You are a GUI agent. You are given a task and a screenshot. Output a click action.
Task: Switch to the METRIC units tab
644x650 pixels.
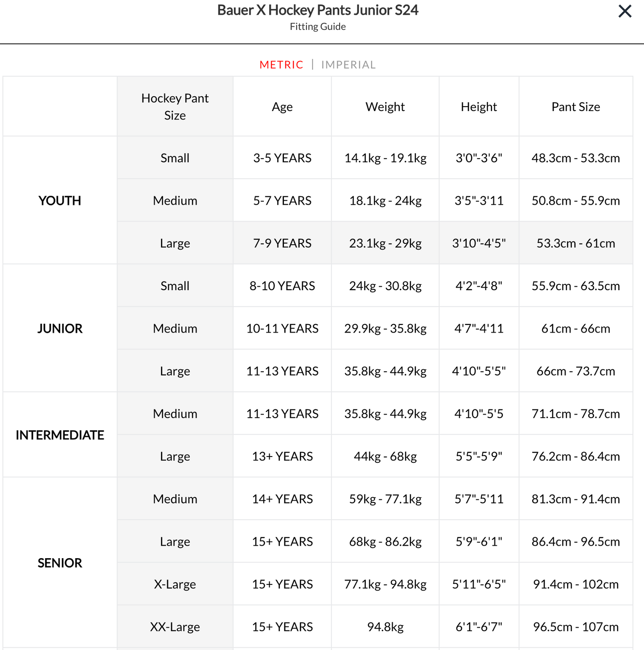point(281,65)
